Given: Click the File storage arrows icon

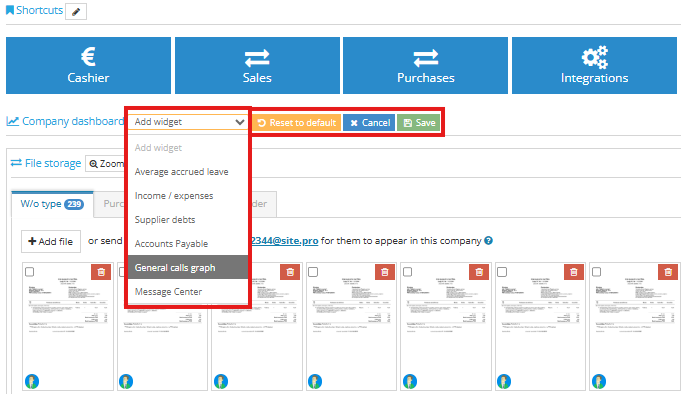Looking at the screenshot, I should [16, 163].
